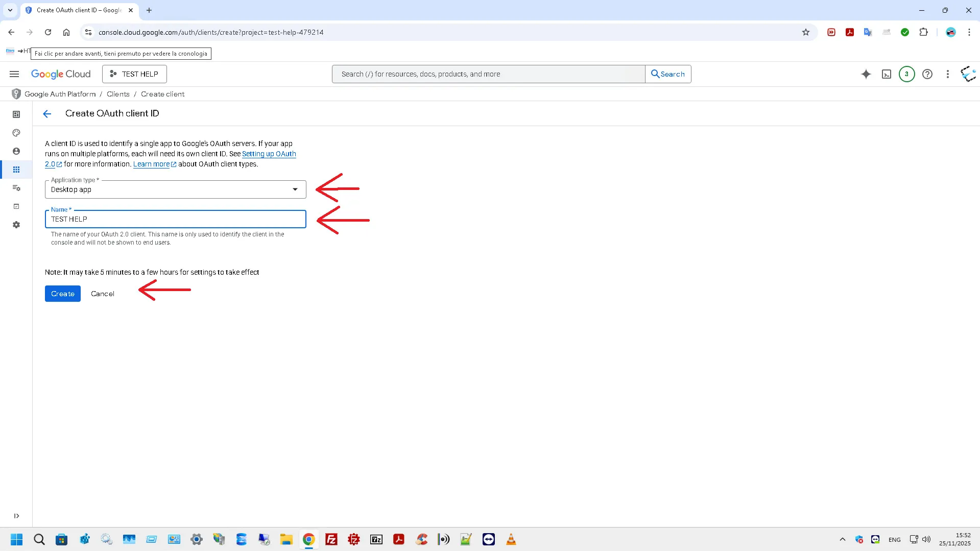
Task: Open the Audience person icon in sidebar
Action: coord(16,151)
